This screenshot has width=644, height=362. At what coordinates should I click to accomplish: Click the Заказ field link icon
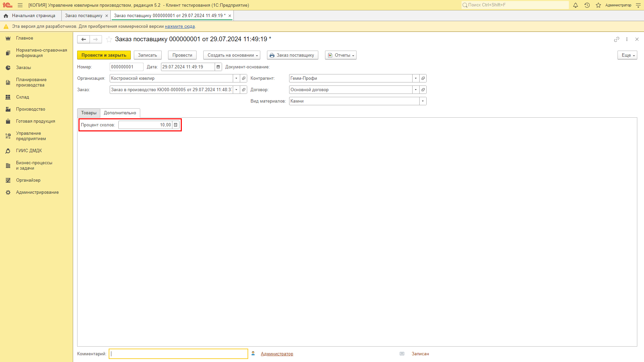243,90
